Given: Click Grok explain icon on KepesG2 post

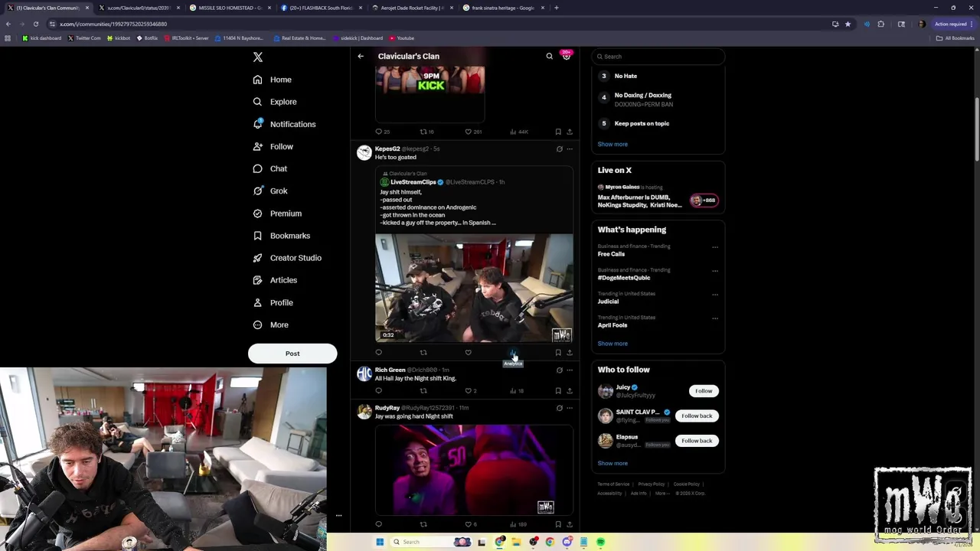Looking at the screenshot, I should pyautogui.click(x=559, y=149).
